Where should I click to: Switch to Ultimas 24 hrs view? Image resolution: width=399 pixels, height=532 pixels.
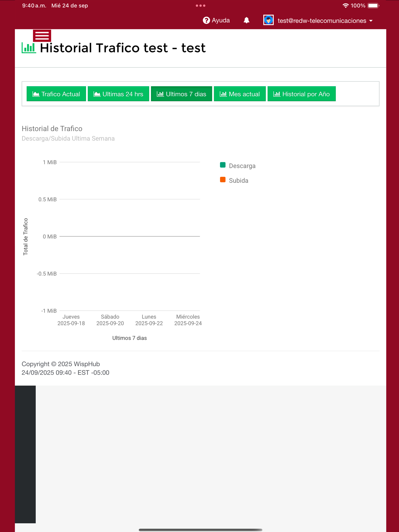pyautogui.click(x=118, y=94)
